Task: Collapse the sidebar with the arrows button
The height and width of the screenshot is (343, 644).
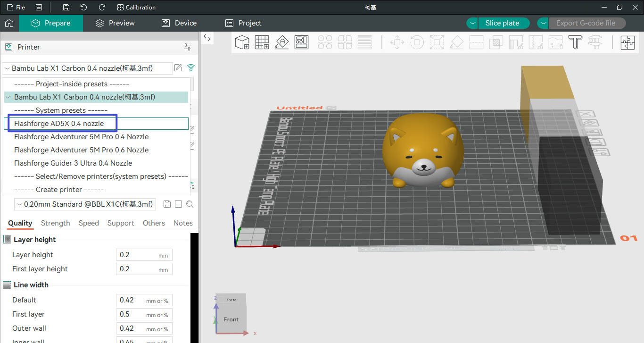Action: [207, 38]
